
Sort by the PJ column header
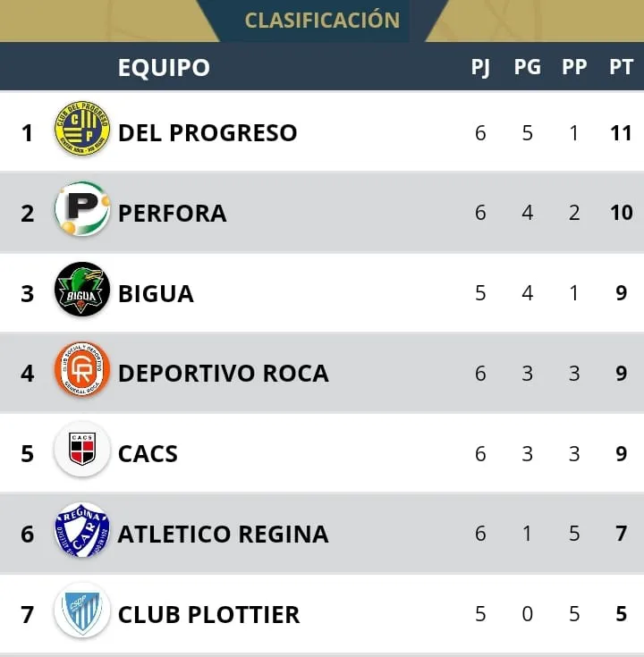(x=480, y=68)
